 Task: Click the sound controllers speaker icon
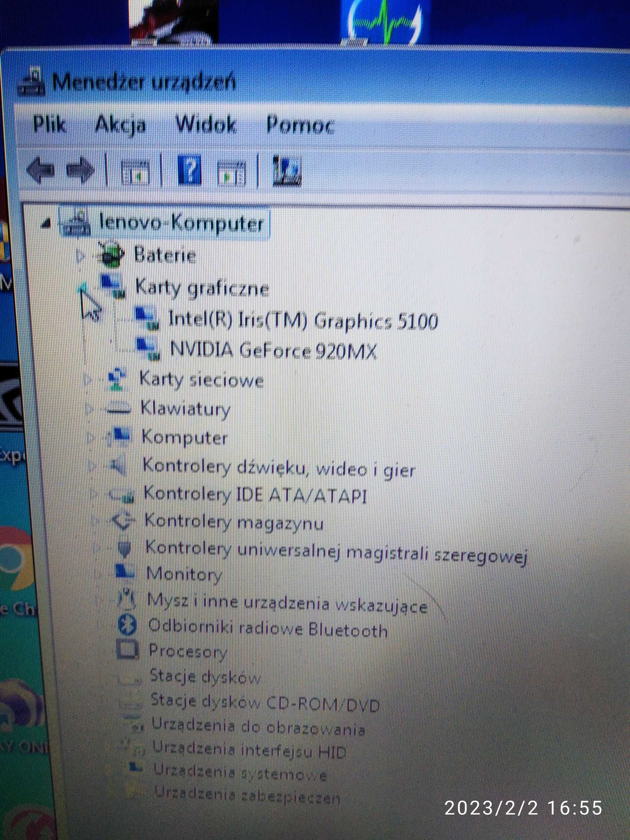point(119,465)
